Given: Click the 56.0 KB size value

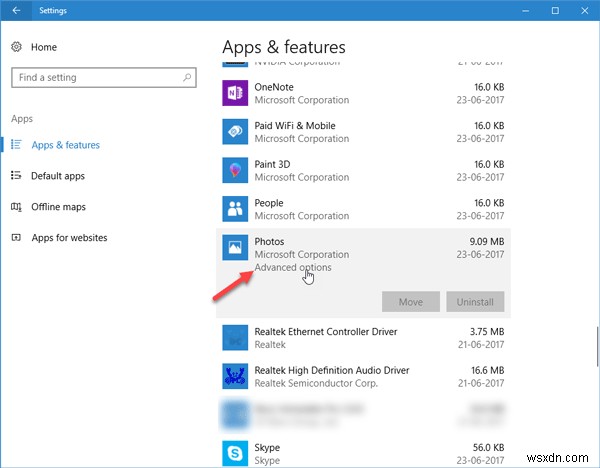Looking at the screenshot, I should [488, 447].
